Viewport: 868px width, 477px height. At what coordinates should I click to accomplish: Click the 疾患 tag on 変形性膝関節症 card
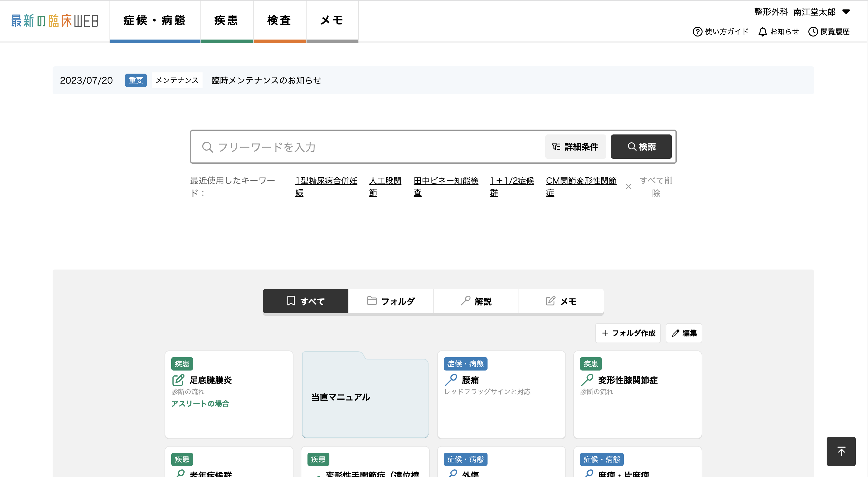click(x=591, y=364)
